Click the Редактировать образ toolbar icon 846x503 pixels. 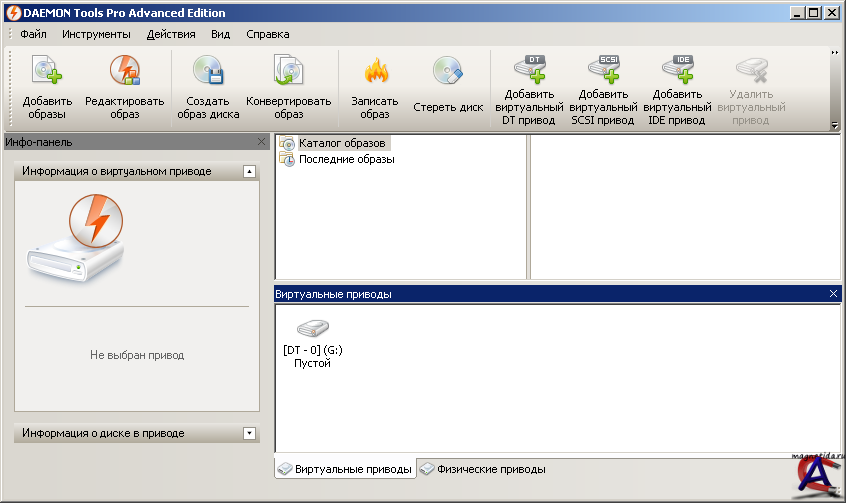tap(124, 72)
